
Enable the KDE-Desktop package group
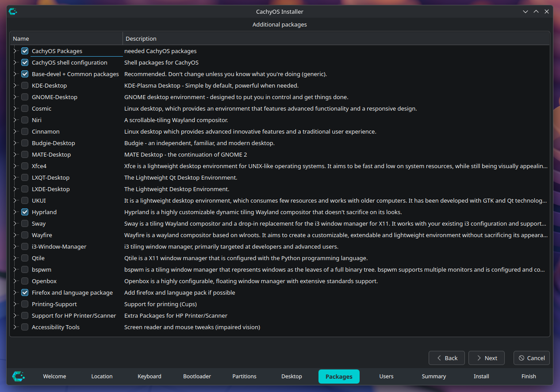coord(24,85)
